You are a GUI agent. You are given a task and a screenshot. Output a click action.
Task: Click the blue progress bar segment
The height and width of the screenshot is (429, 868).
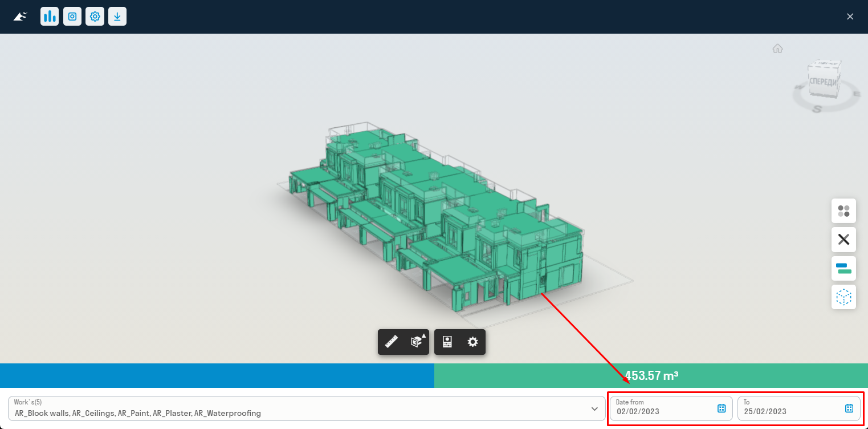click(217, 375)
